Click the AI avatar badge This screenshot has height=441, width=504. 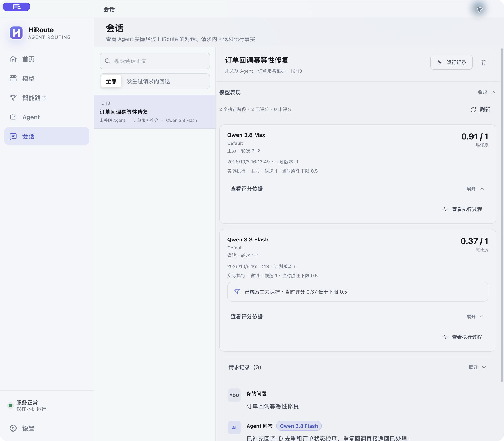coord(234,428)
